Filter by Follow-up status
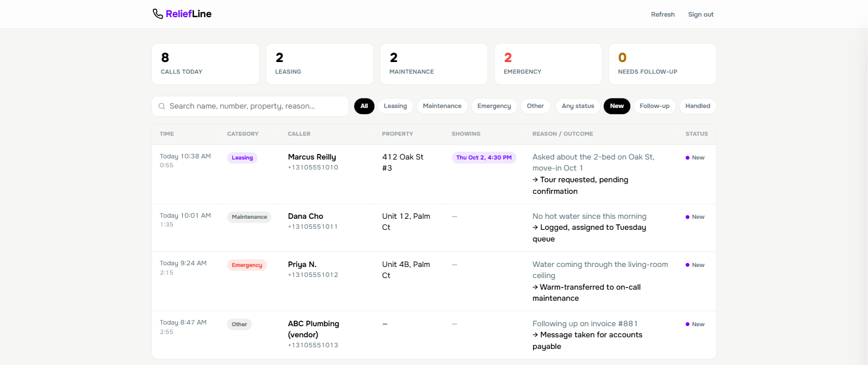The height and width of the screenshot is (365, 868). tap(654, 106)
